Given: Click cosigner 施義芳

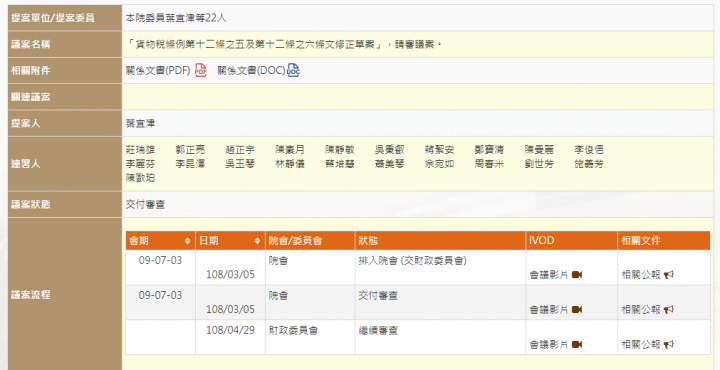Looking at the screenshot, I should [589, 164].
